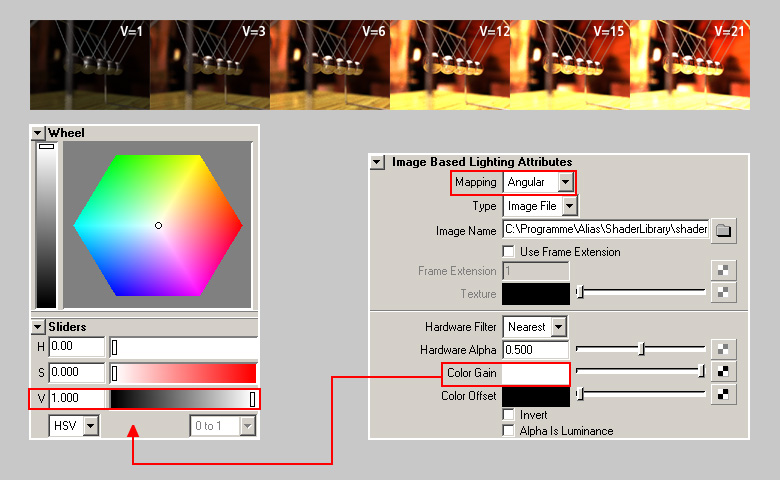This screenshot has height=480, width=780.
Task: Click the S saturation gradient slider
Action: coord(184,373)
